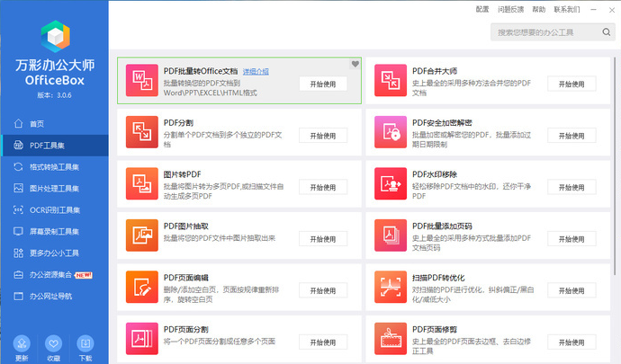Click 开始使用 for PDF页面修剪
This screenshot has height=364, width=621.
click(571, 342)
